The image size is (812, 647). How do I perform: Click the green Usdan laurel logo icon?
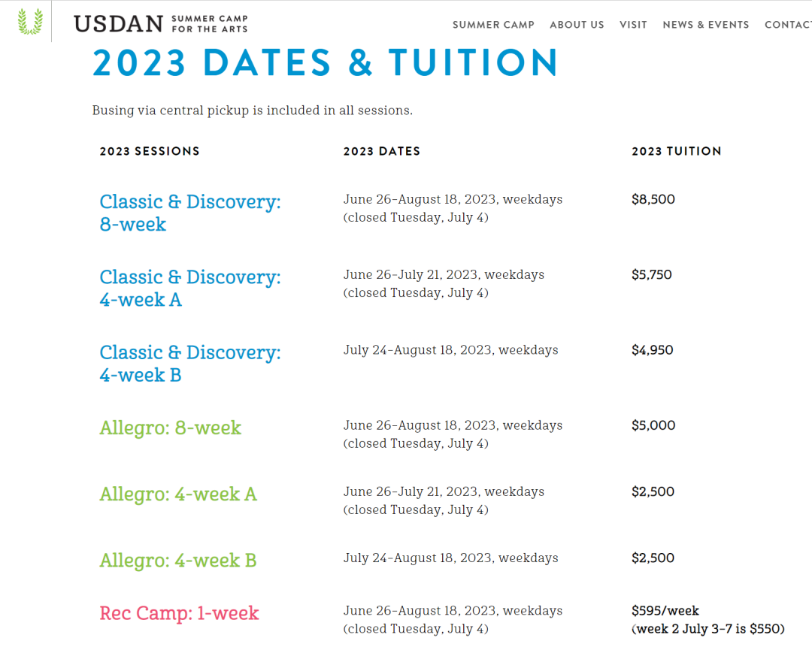pos(30,21)
